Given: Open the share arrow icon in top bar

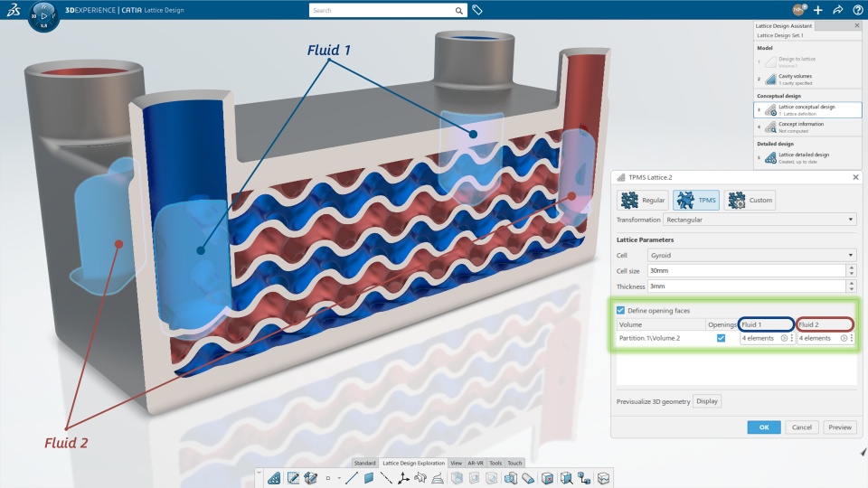Looking at the screenshot, I should [x=837, y=10].
